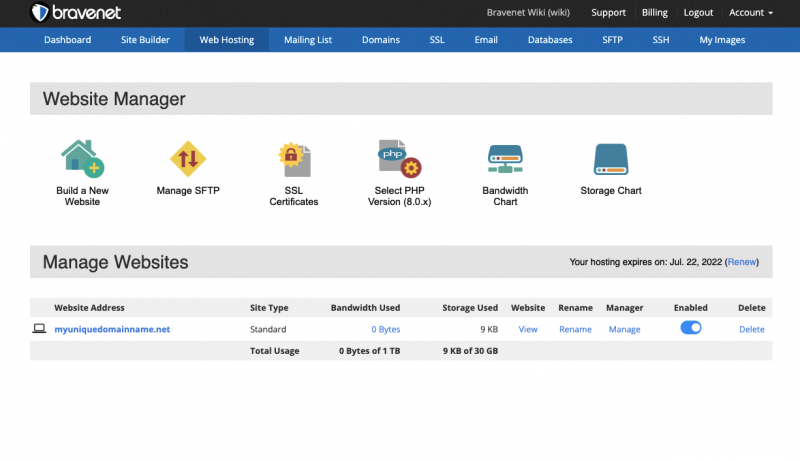
Task: Open the Mailing List tab
Action: pos(308,40)
